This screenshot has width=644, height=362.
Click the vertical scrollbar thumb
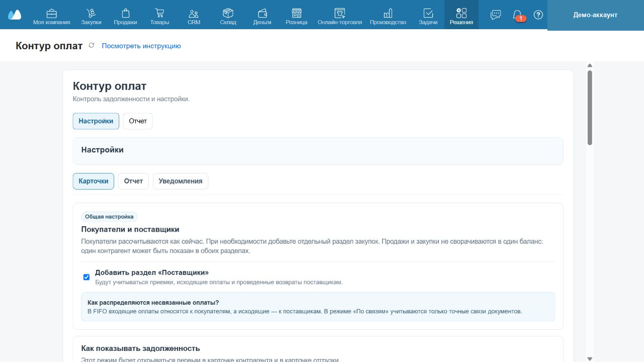click(x=590, y=108)
